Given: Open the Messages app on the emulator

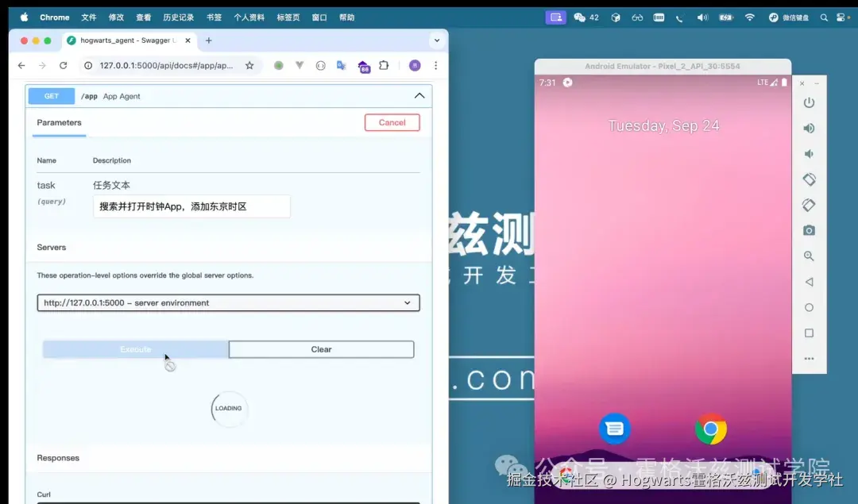Looking at the screenshot, I should click(614, 429).
